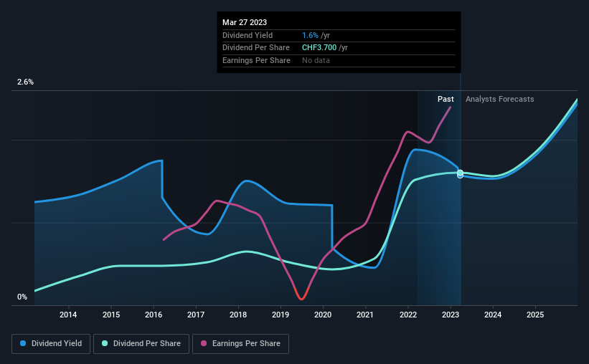Click the red low point of earnings line
This screenshot has height=364, width=589.
301,298
